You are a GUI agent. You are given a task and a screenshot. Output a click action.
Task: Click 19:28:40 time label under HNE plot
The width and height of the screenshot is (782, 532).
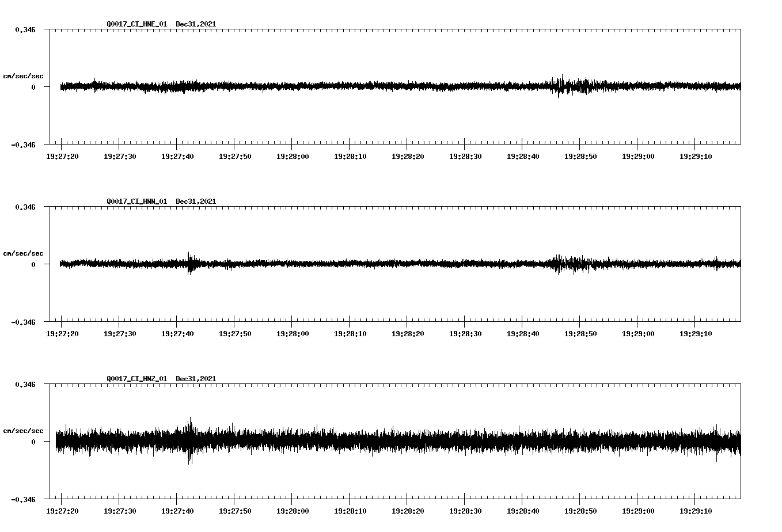523,157
